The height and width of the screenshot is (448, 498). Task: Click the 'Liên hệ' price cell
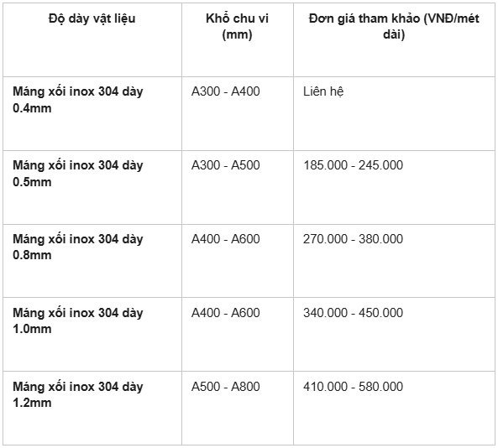coord(394,113)
